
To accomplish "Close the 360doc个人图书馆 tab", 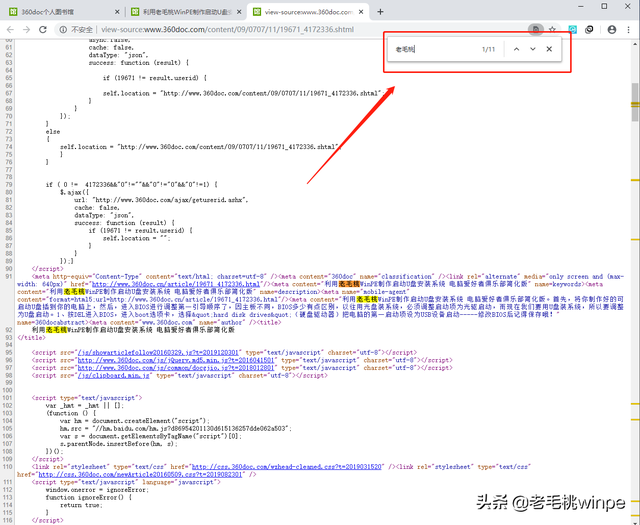I will 117,12.
